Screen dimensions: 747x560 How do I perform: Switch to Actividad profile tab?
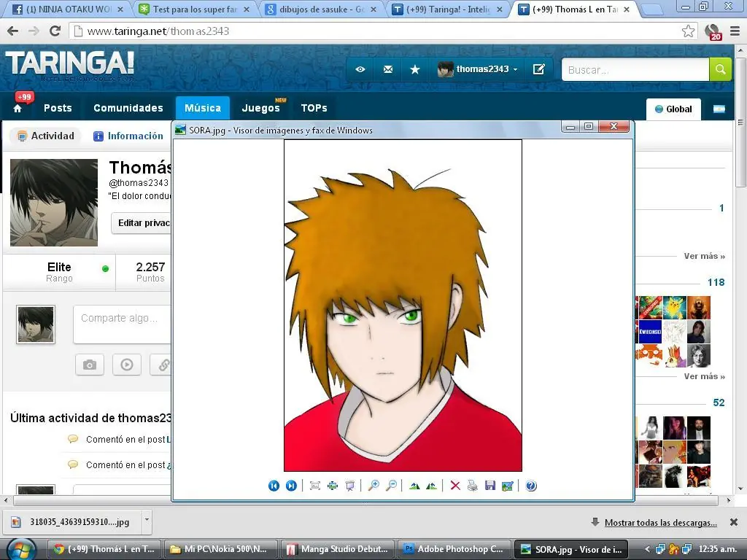pyautogui.click(x=46, y=136)
